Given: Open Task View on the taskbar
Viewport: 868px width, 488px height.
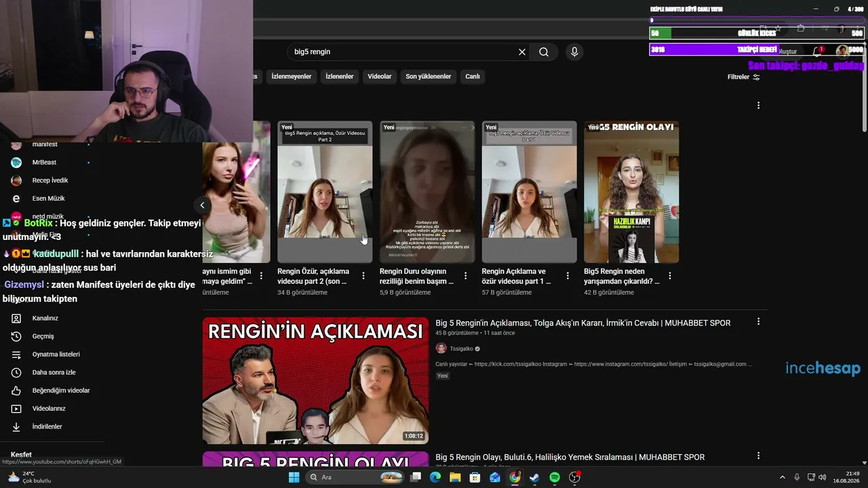Looking at the screenshot, I should [416, 477].
